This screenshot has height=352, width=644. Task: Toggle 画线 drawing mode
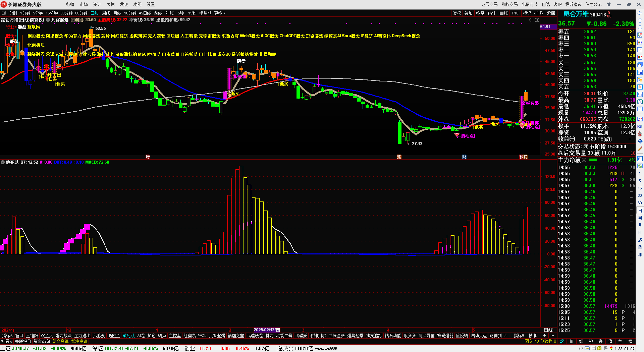point(503,13)
